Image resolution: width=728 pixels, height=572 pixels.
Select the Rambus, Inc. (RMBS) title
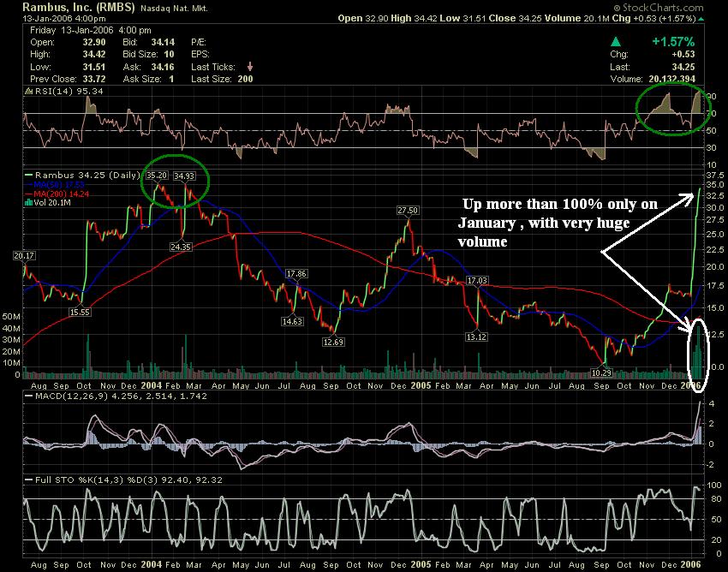pos(79,7)
